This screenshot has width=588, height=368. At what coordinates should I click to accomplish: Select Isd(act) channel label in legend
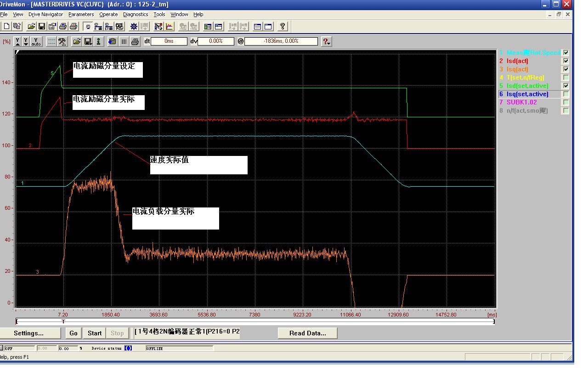[517, 61]
